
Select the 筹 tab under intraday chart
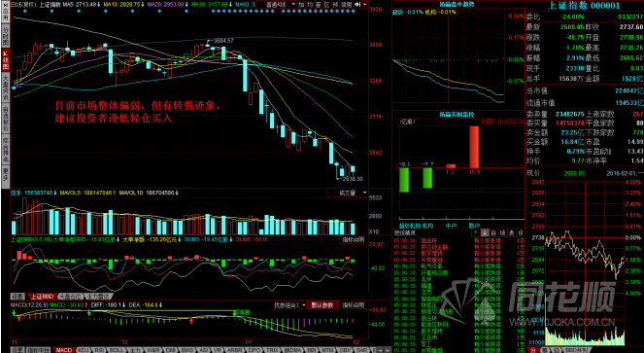pyautogui.click(x=544, y=350)
